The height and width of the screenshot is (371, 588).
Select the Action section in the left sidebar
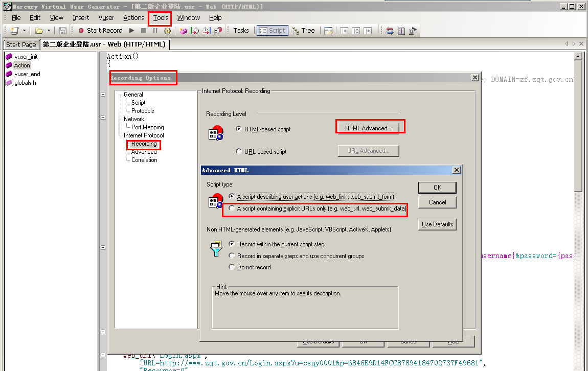[22, 65]
